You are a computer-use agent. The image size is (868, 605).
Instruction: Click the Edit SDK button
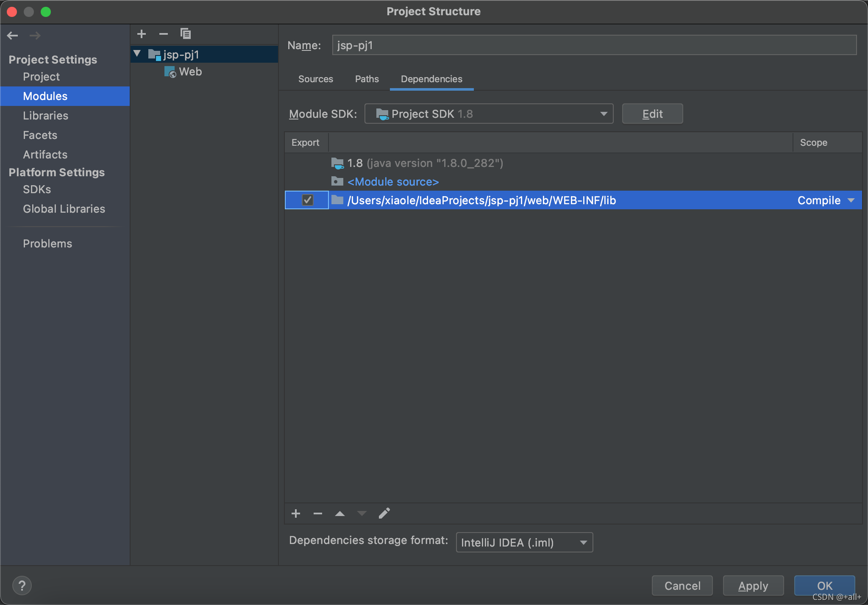coord(652,114)
